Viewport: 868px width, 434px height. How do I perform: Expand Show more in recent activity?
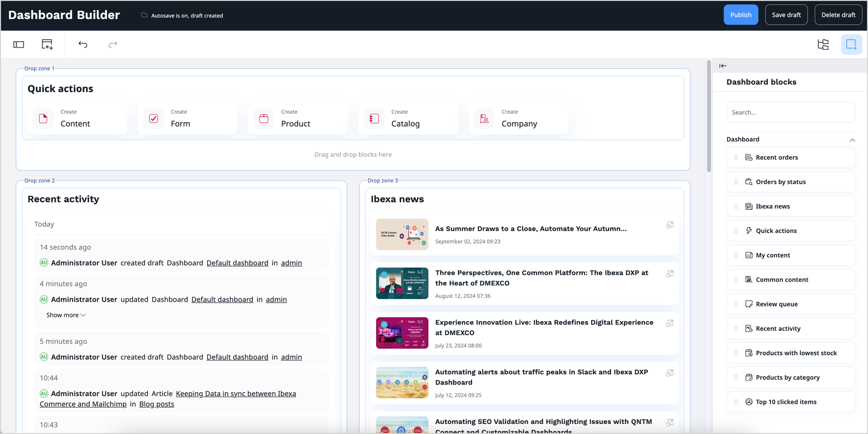click(66, 315)
